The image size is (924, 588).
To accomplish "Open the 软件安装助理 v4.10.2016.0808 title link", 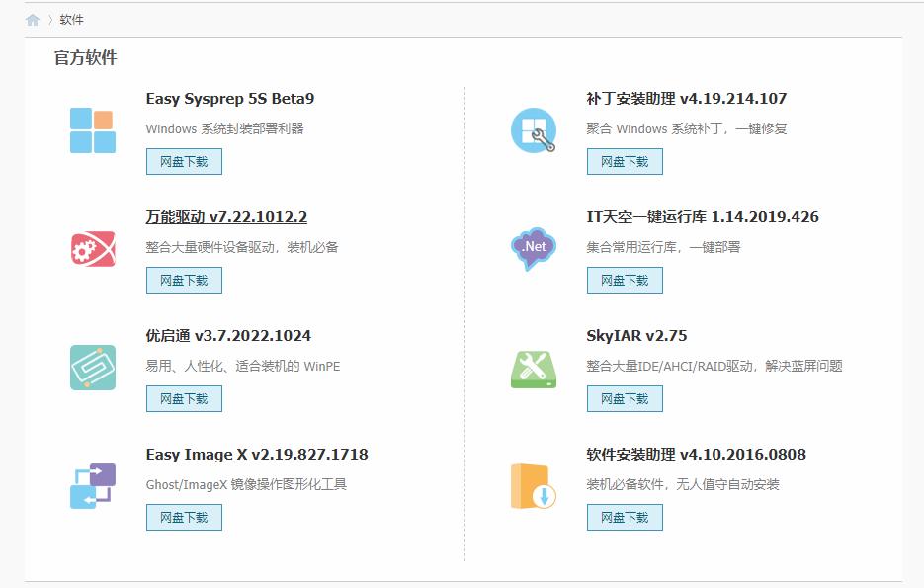I will point(696,455).
